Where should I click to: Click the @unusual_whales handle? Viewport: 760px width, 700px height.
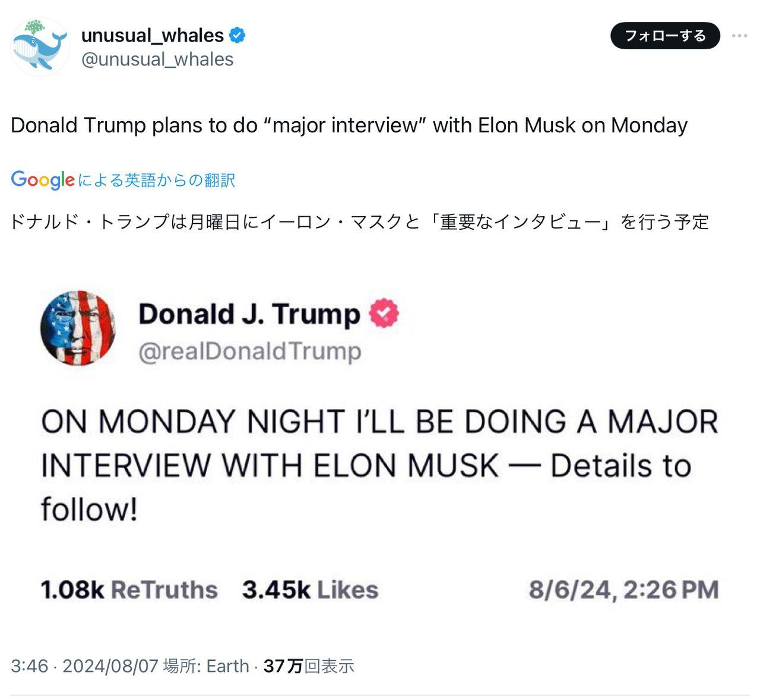pos(157,59)
